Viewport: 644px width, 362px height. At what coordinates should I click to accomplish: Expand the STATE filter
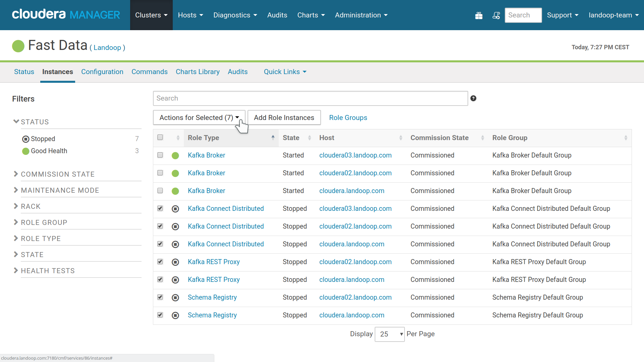[x=28, y=255]
